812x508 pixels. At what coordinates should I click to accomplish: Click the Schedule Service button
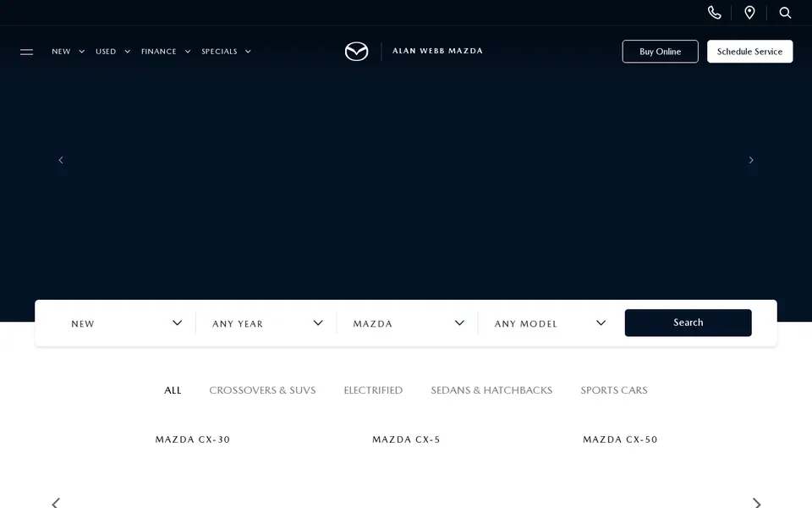749,52
